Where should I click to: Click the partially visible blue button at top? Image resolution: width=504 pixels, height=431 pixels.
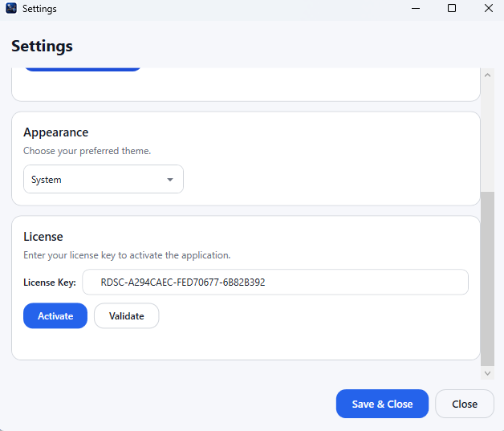[x=83, y=69]
